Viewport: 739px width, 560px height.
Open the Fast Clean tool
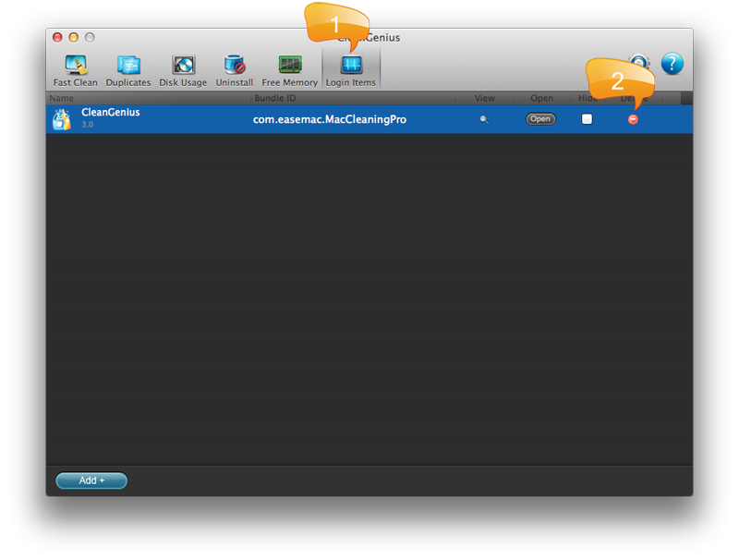coord(75,71)
